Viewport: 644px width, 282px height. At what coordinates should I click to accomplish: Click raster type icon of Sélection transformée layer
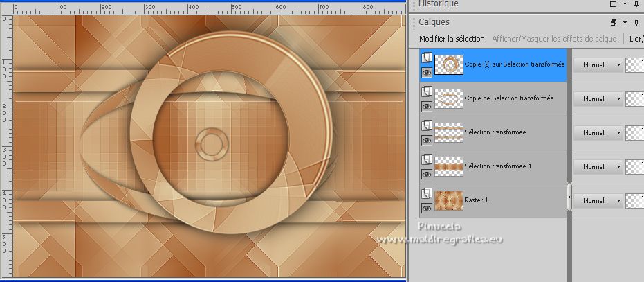[x=427, y=125]
